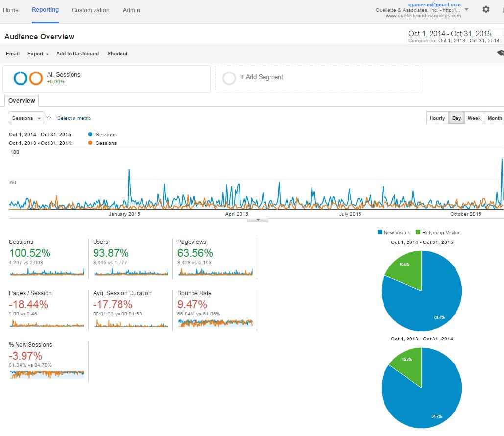Click the Bounce Rate sparkline chart
Viewport: 504px width, 436px height.
point(216,323)
